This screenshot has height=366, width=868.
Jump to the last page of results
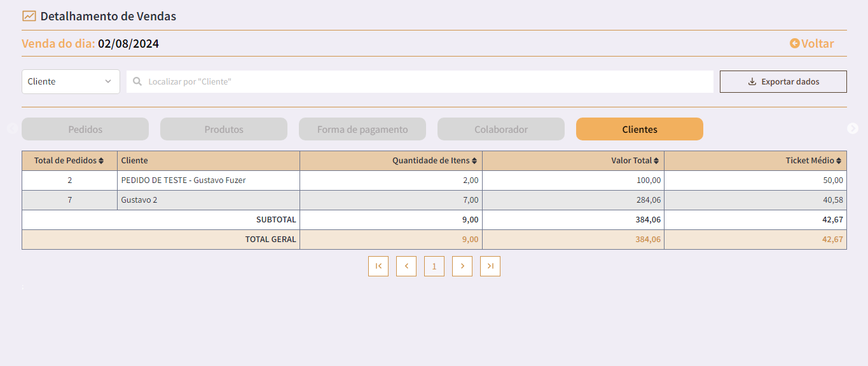coord(490,266)
